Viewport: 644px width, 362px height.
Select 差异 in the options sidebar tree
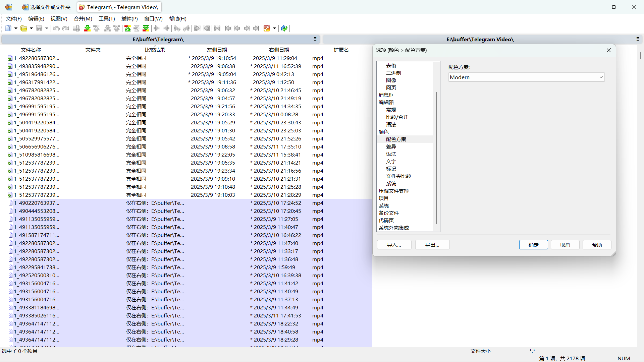pos(391,146)
